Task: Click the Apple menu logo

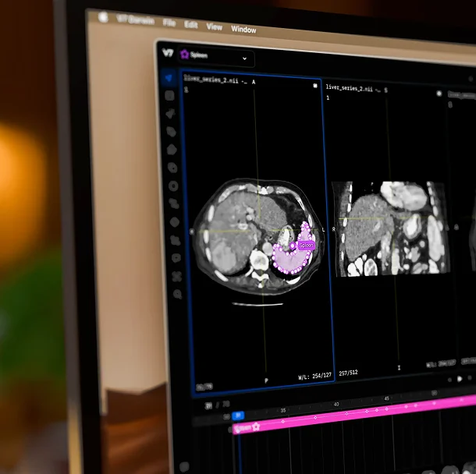Action: coord(102,16)
